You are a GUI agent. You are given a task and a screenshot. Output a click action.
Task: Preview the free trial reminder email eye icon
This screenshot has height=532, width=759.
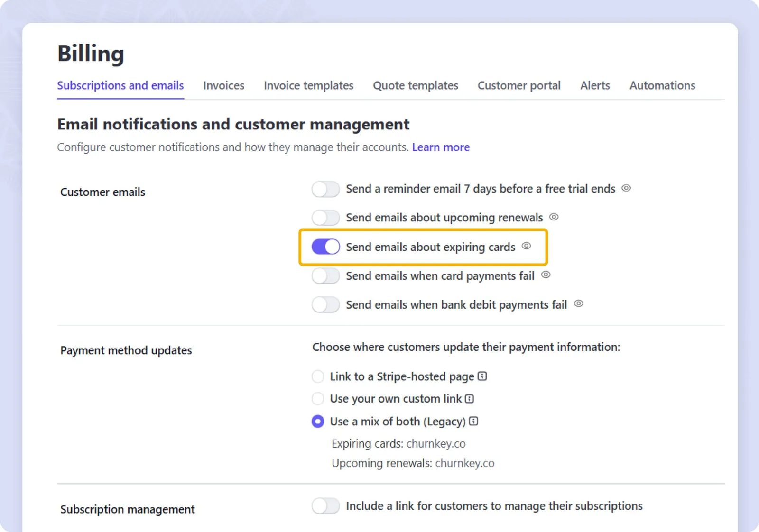click(x=626, y=188)
